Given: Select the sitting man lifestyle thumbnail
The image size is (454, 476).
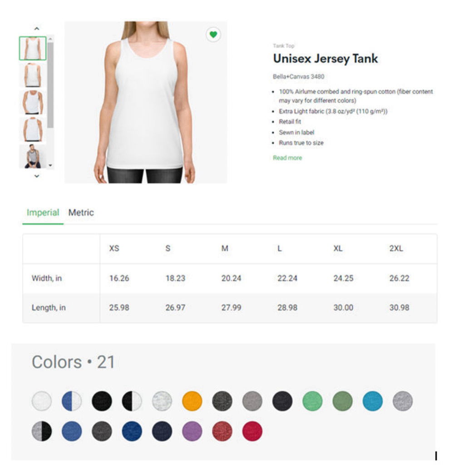Looking at the screenshot, I should tap(33, 156).
